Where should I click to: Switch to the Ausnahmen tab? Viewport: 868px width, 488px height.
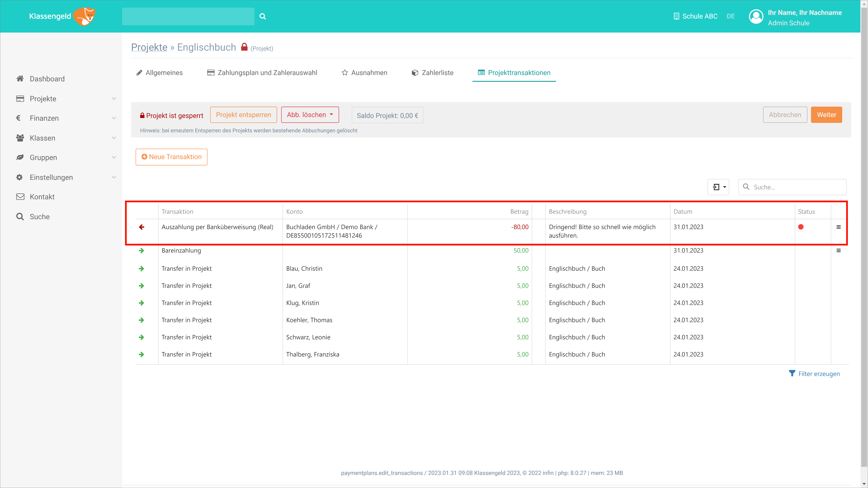364,73
